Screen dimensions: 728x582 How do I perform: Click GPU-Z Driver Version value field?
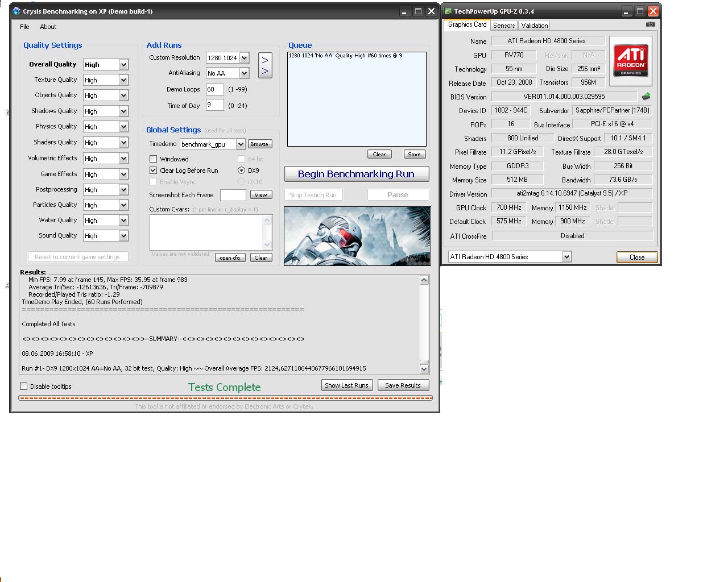[572, 193]
